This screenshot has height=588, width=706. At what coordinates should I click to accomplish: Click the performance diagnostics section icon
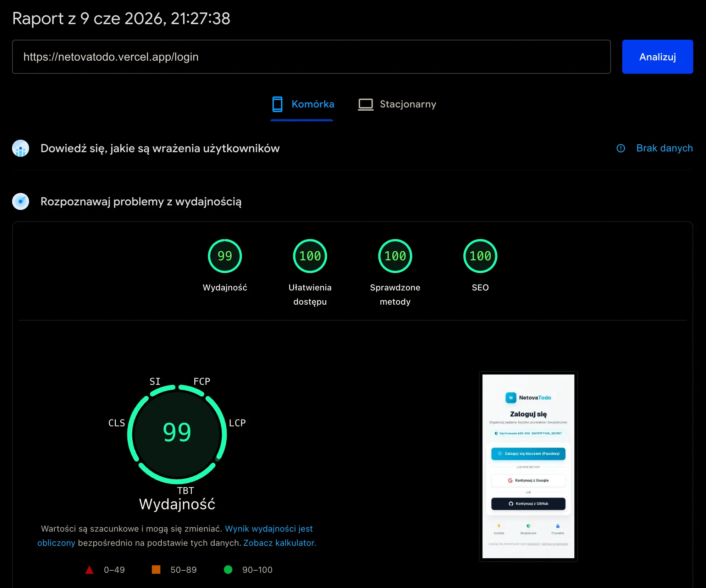point(21,201)
